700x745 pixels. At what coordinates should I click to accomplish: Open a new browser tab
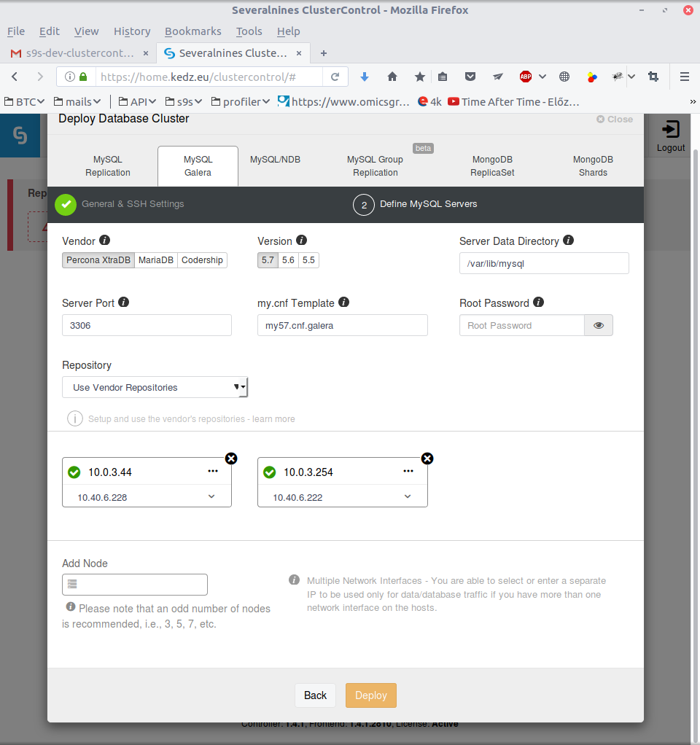coord(324,53)
